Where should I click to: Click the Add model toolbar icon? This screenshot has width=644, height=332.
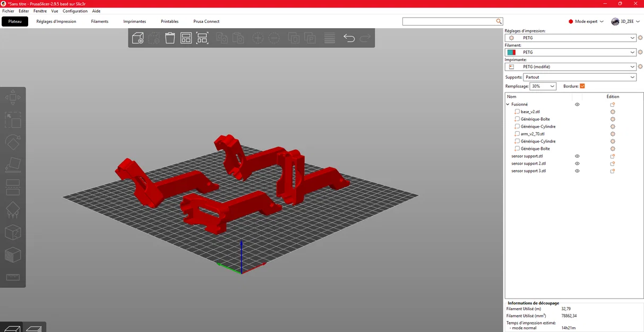click(138, 38)
